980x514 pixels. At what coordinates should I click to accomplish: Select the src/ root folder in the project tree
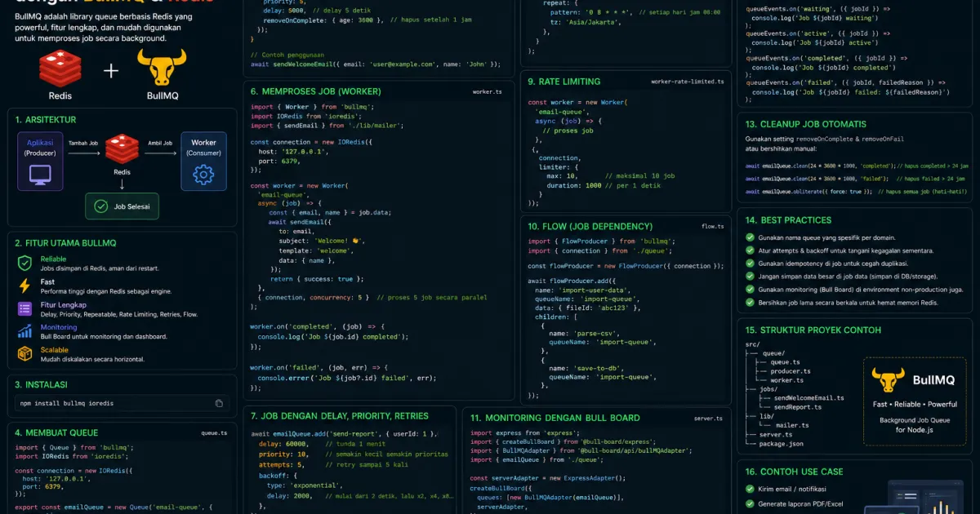click(x=753, y=345)
